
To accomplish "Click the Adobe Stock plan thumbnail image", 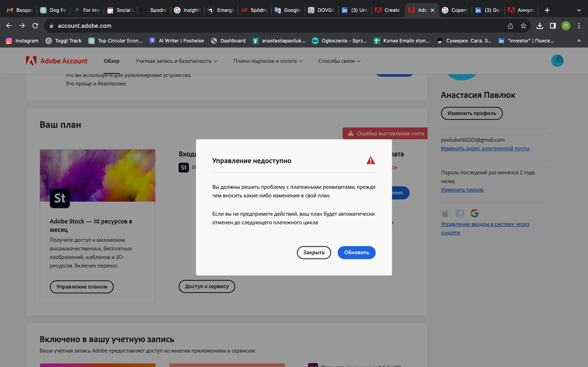I will coord(97,175).
